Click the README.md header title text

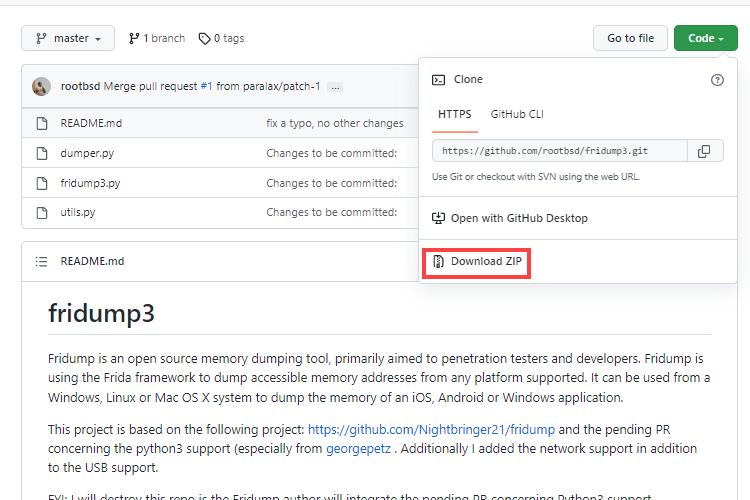[x=92, y=261]
